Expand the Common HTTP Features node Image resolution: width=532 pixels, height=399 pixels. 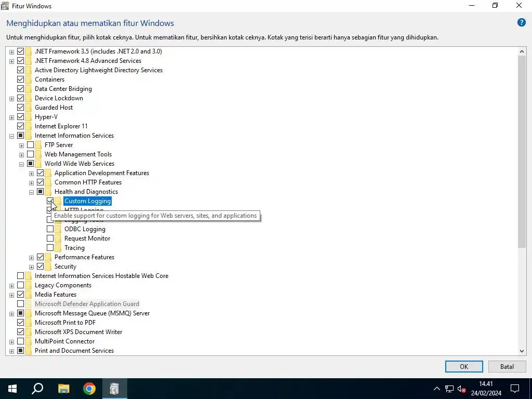(31, 183)
